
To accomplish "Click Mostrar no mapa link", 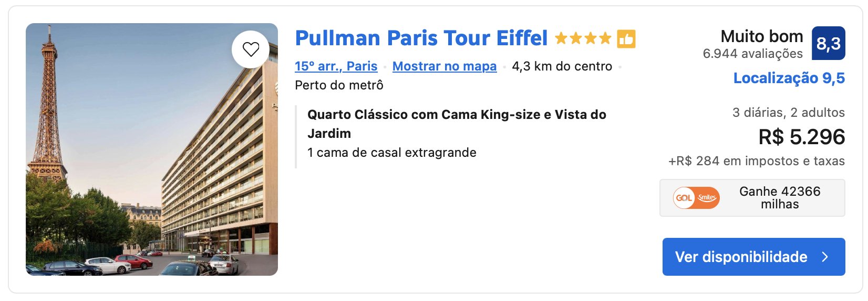I will 445,66.
